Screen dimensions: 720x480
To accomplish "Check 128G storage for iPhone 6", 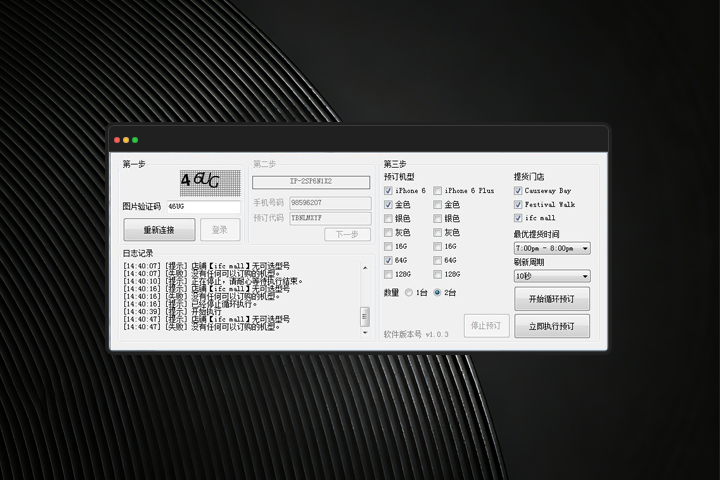I will coord(388,275).
